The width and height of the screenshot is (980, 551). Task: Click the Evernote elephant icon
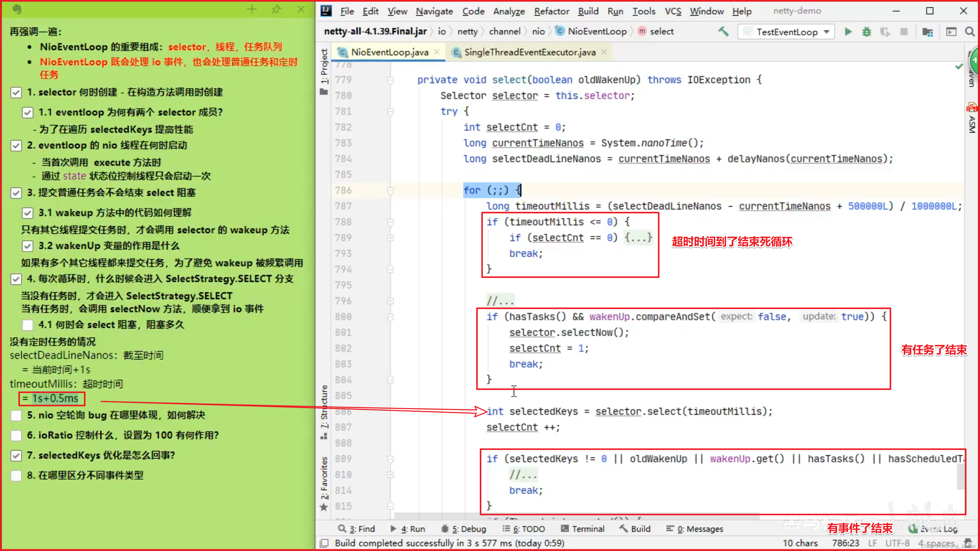point(17,9)
